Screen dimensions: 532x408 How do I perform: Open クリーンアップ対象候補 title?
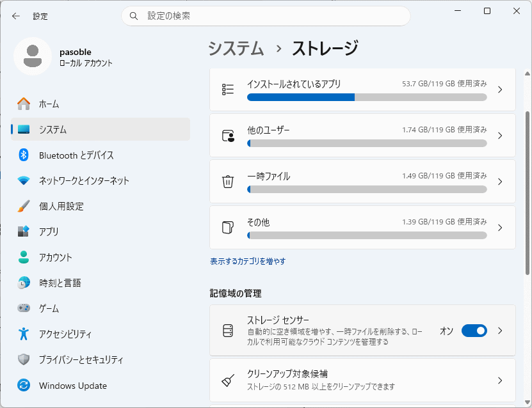click(287, 373)
